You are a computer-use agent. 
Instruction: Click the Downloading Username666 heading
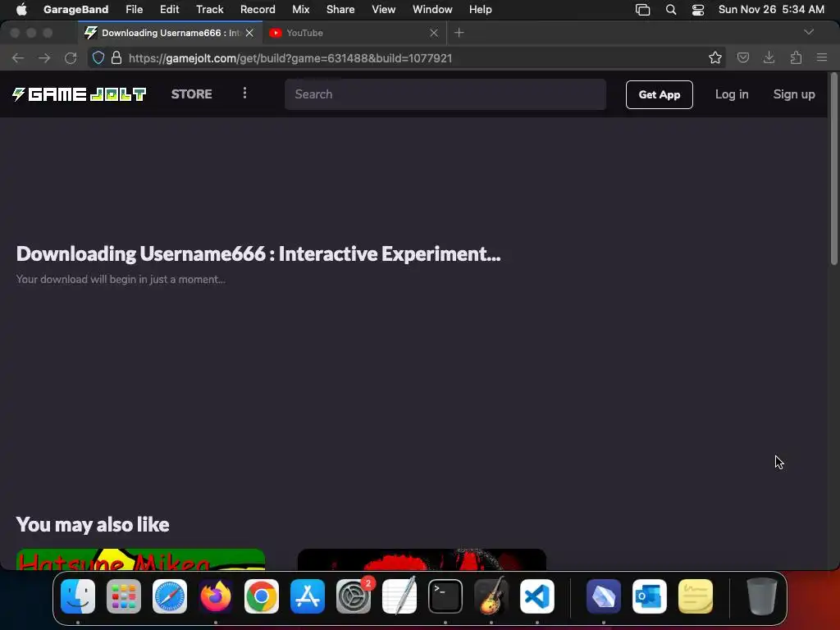258,254
